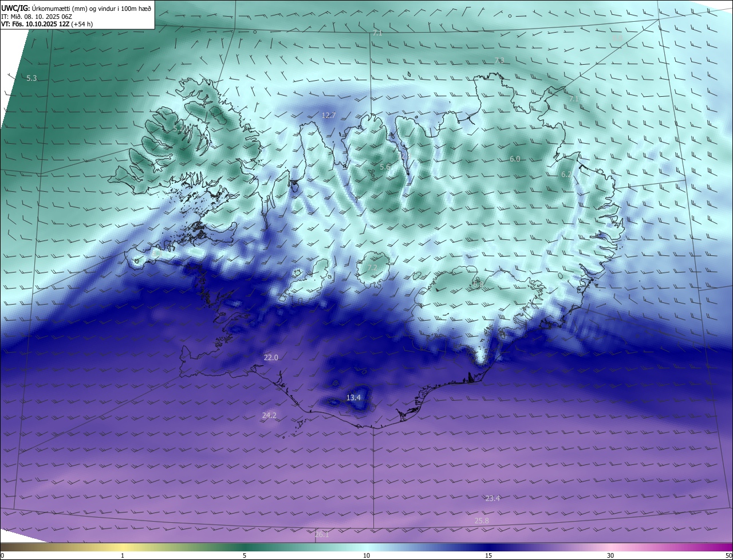The width and height of the screenshot is (733, 560).
Task: Click the 6.2 value label on the map
Action: [566, 174]
